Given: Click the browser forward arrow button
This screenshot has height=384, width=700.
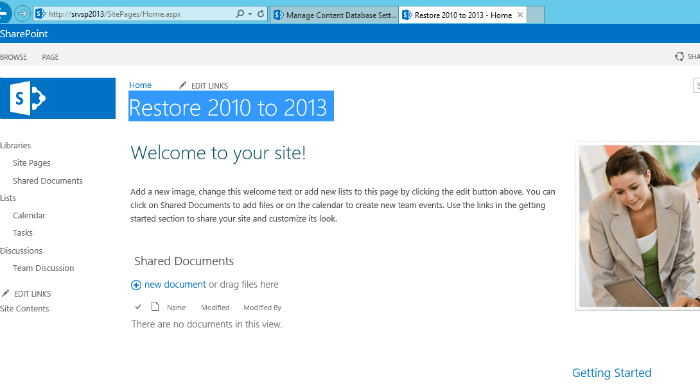Looking at the screenshot, I should point(22,13).
